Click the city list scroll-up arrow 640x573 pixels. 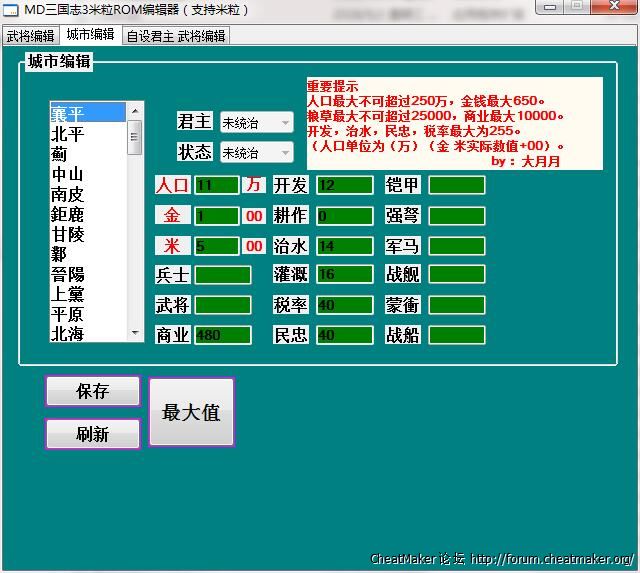point(135,110)
